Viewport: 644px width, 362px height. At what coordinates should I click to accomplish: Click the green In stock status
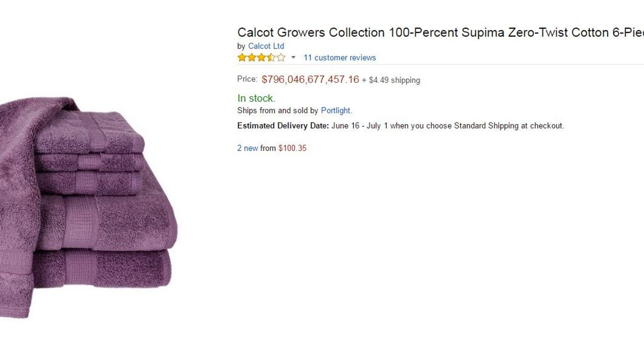pyautogui.click(x=256, y=98)
